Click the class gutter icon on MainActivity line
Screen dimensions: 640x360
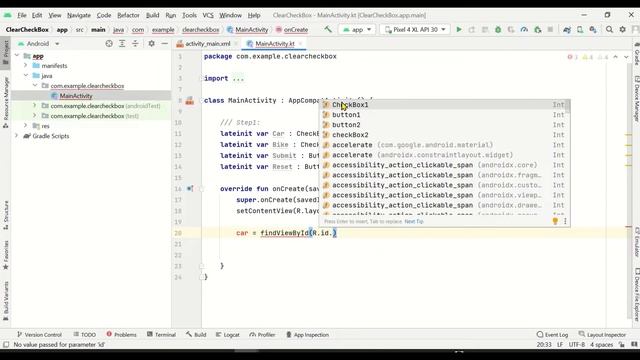pos(190,100)
